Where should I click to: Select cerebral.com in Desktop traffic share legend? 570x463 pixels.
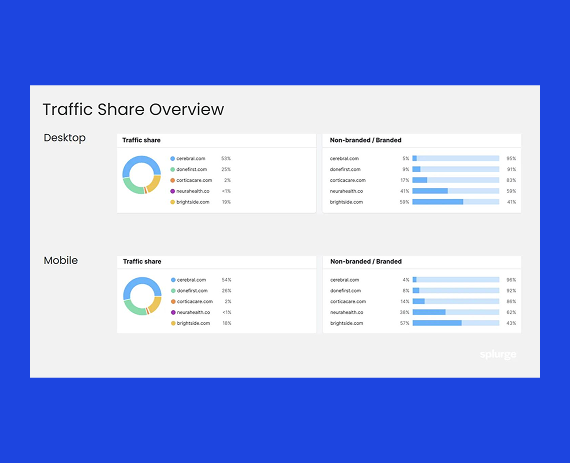tap(191, 158)
